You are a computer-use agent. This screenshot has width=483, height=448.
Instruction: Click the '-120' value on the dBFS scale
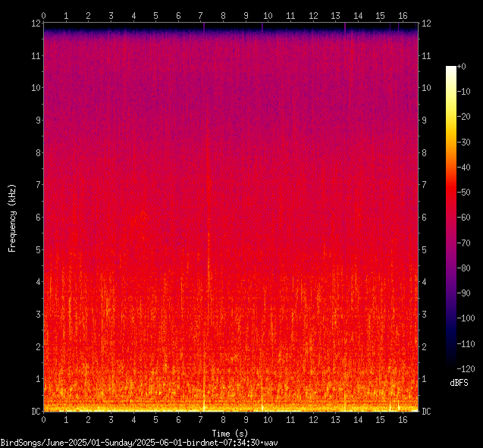(x=466, y=368)
